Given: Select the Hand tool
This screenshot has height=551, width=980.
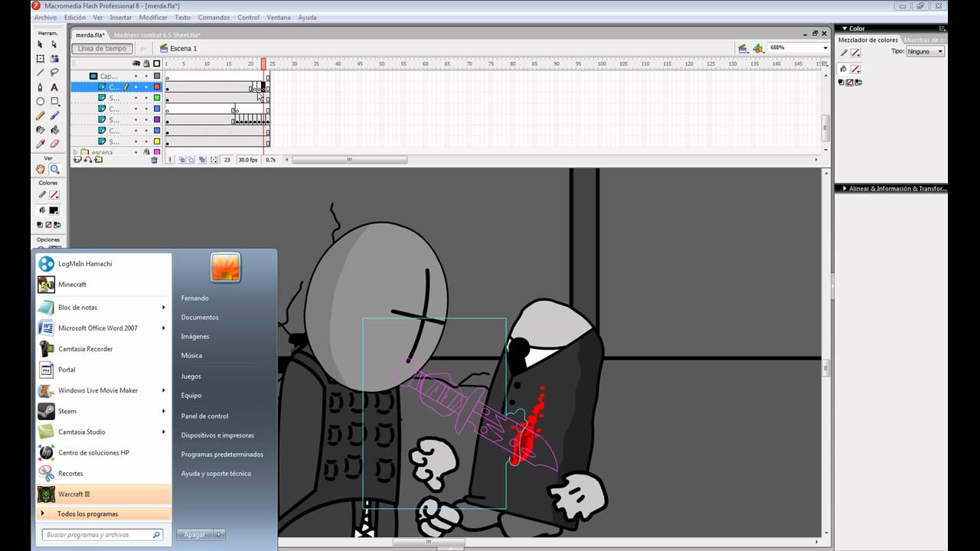Looking at the screenshot, I should [41, 169].
